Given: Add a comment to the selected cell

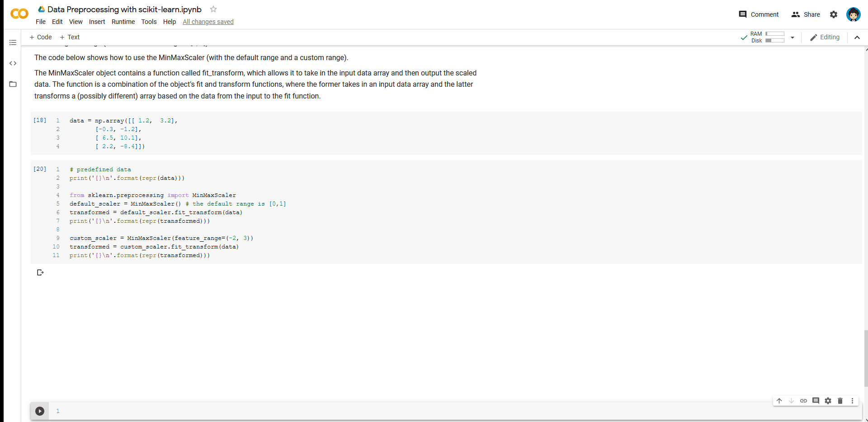Looking at the screenshot, I should 816,401.
